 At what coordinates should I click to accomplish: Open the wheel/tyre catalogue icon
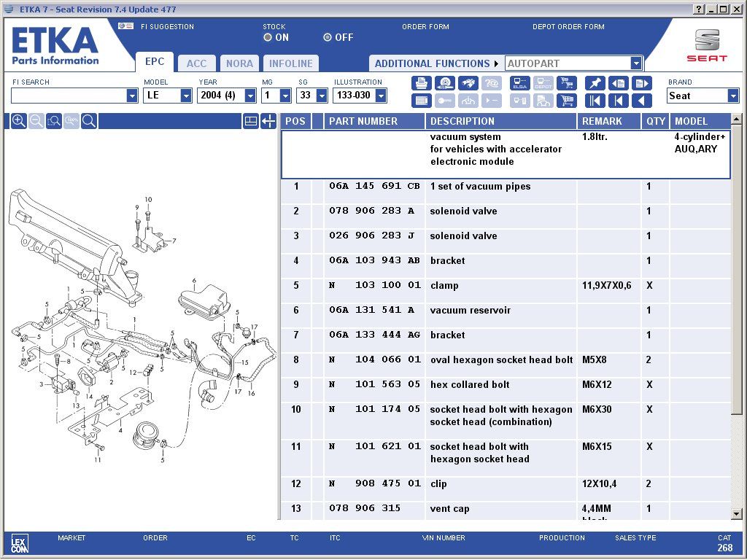[x=445, y=83]
